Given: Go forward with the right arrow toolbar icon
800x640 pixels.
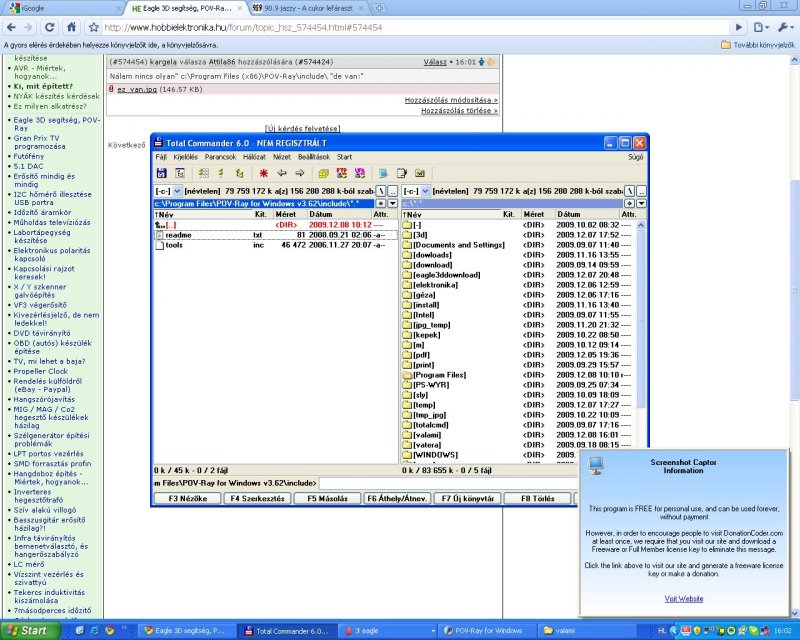Looking at the screenshot, I should [300, 173].
